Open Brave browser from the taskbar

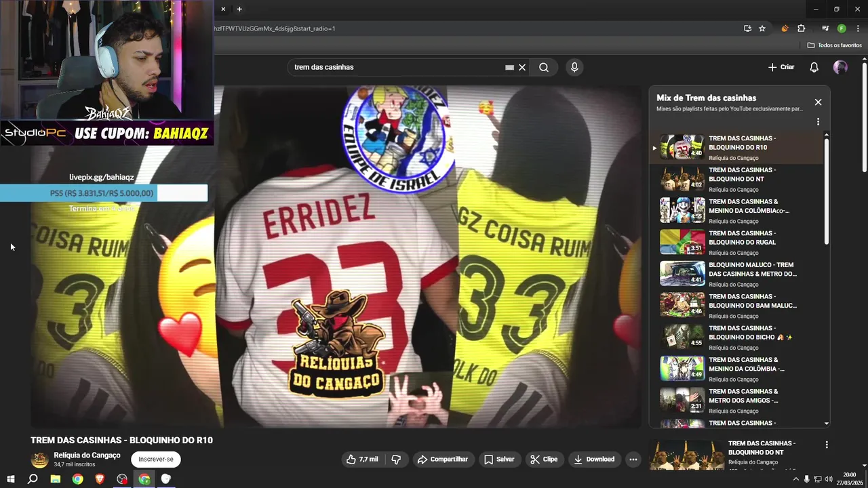100,479
